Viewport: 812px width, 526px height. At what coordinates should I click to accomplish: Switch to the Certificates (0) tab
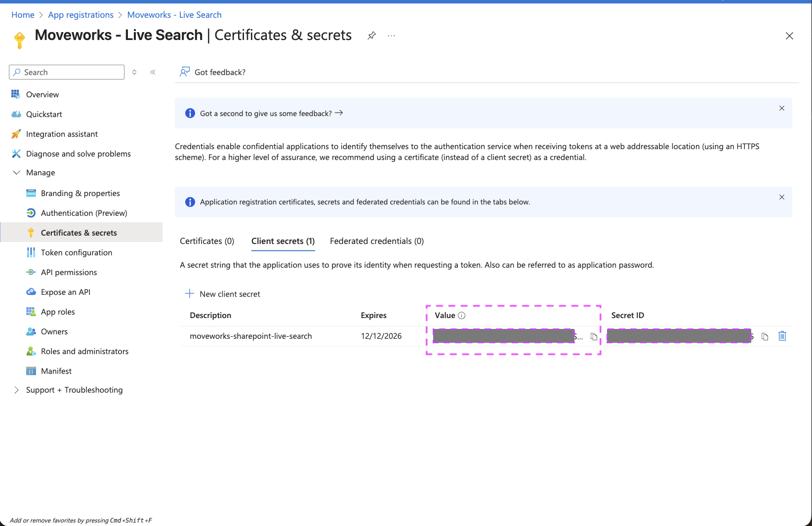tap(207, 241)
